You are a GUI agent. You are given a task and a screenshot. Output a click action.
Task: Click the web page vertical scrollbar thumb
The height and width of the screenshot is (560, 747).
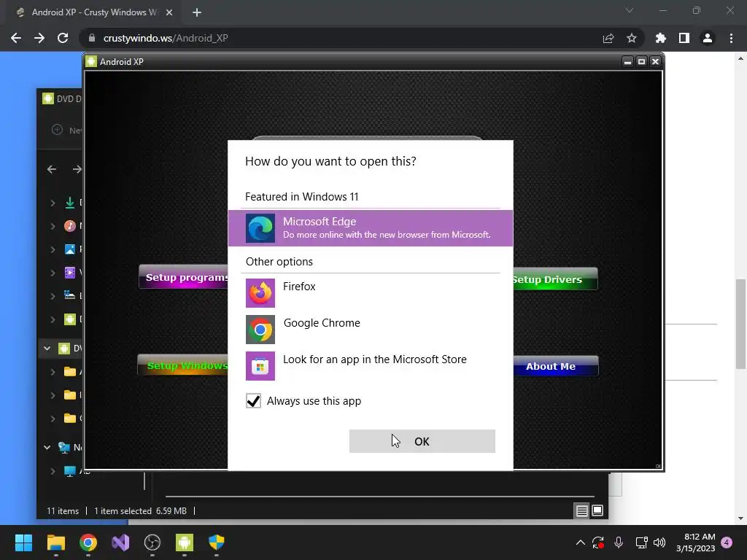point(740,324)
